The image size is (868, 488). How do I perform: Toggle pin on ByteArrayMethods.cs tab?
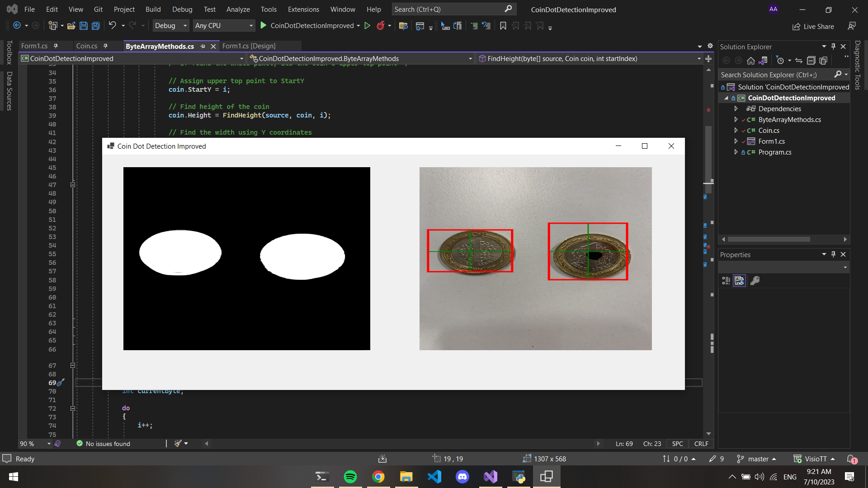203,46
